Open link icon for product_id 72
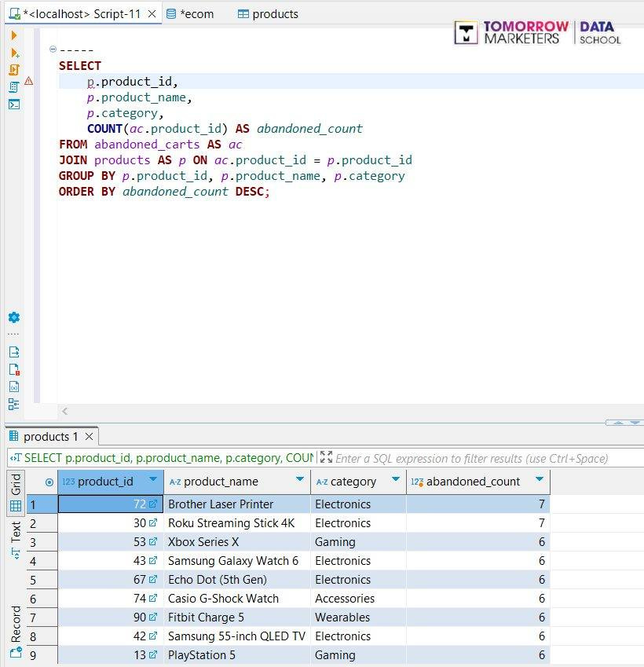 [153, 504]
